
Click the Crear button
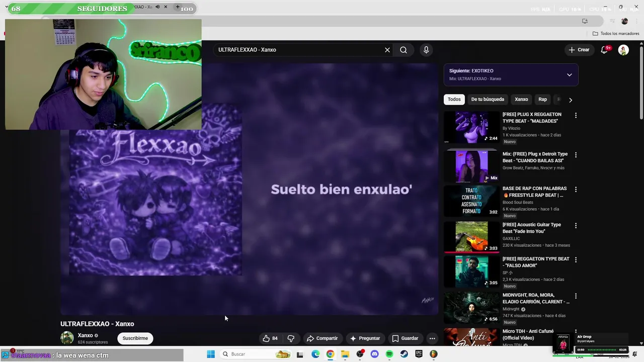pyautogui.click(x=579, y=50)
